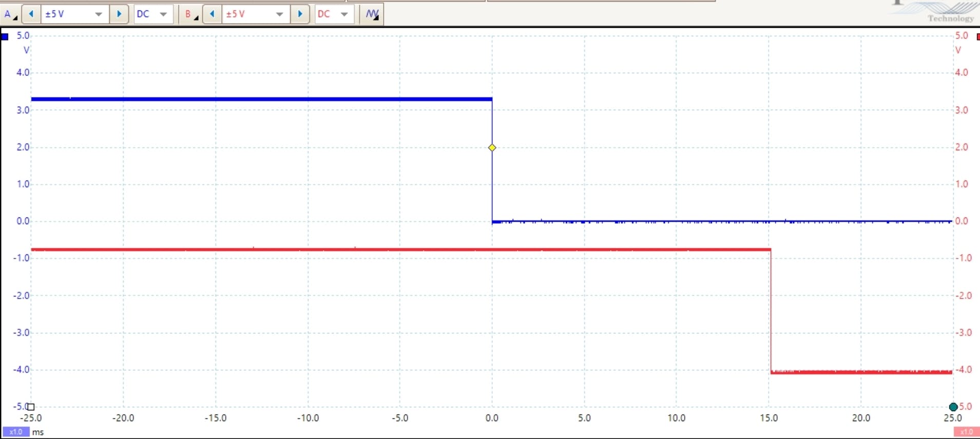Screen dimensions: 980x439
Task: Decrease Channel B voltage range
Action: tap(212, 14)
